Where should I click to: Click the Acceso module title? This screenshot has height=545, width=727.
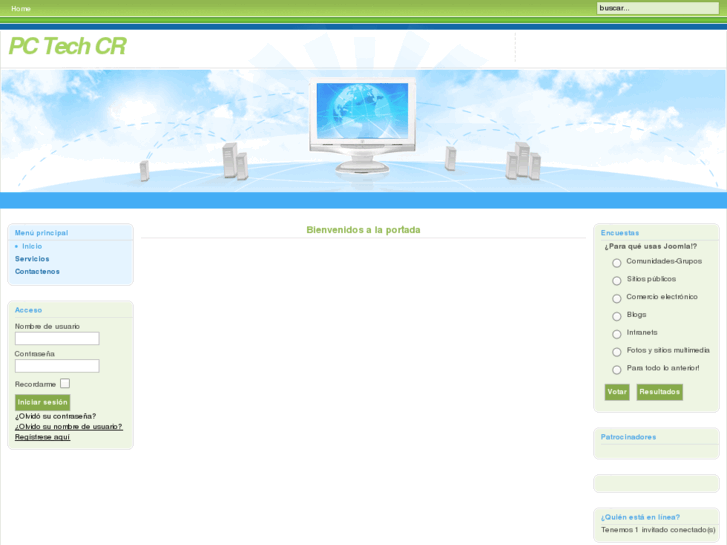28,310
